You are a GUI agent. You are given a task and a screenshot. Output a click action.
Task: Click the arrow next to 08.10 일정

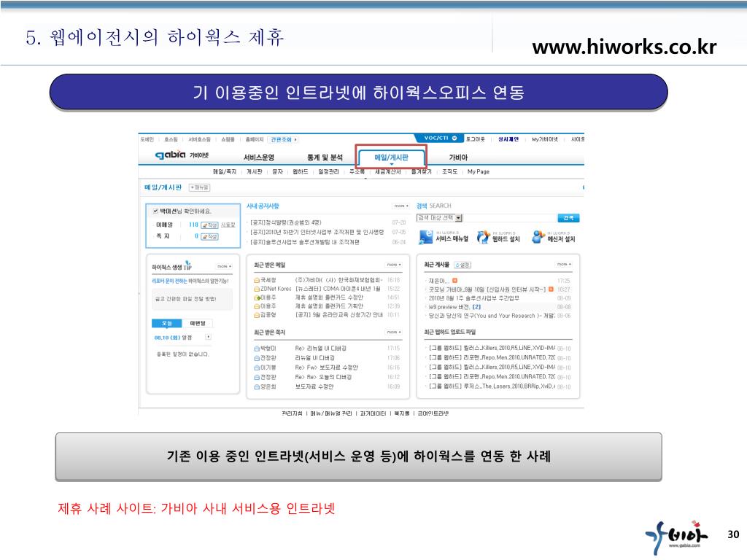(x=208, y=337)
